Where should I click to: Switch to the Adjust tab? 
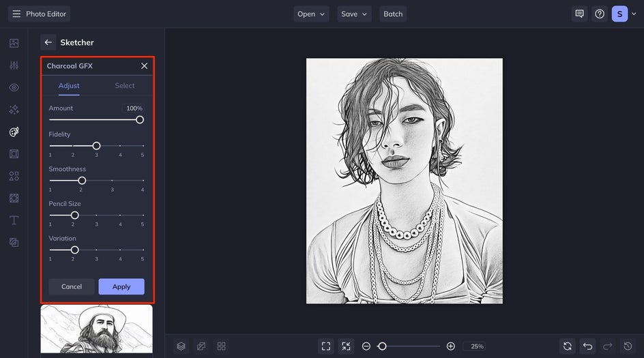pyautogui.click(x=69, y=85)
